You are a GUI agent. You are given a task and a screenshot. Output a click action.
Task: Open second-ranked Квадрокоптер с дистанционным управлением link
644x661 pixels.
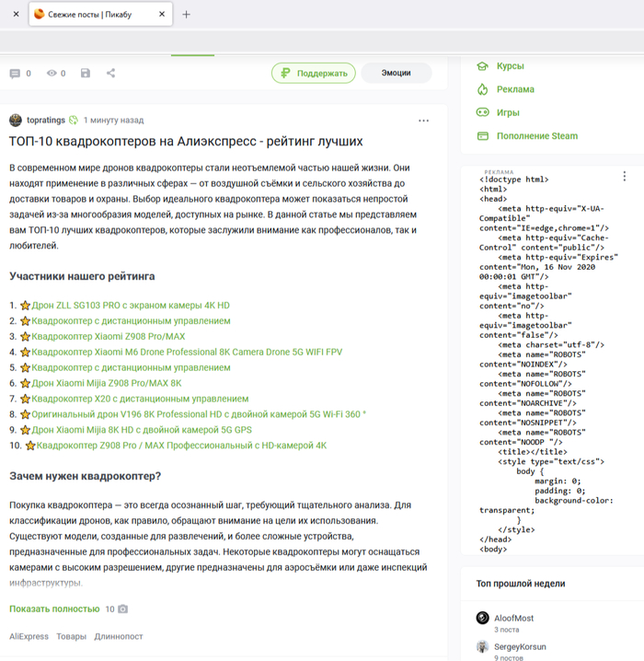pos(131,320)
